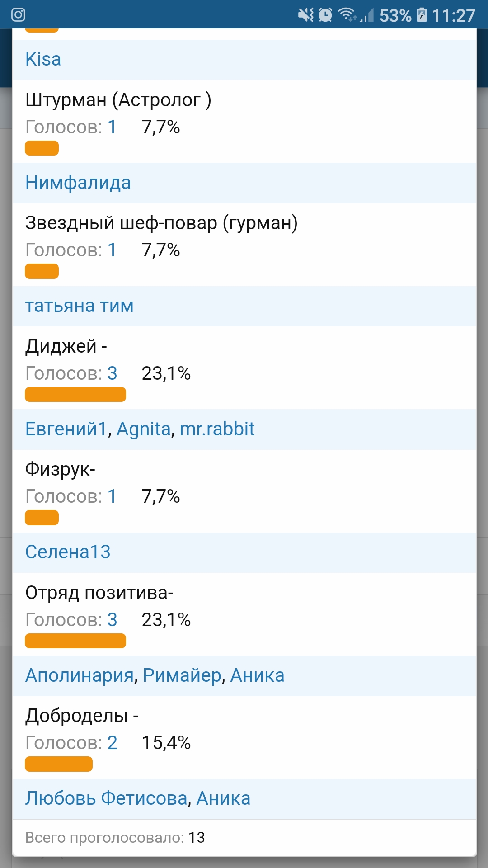Open the Аполинария voter link
This screenshot has height=868, width=488.
[80, 675]
